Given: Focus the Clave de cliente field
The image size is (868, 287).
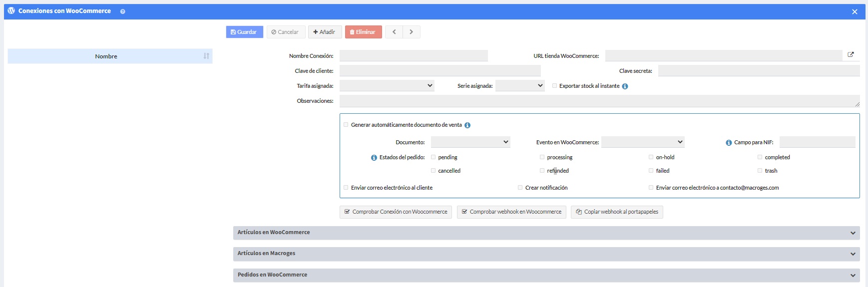Looking at the screenshot, I should [440, 71].
